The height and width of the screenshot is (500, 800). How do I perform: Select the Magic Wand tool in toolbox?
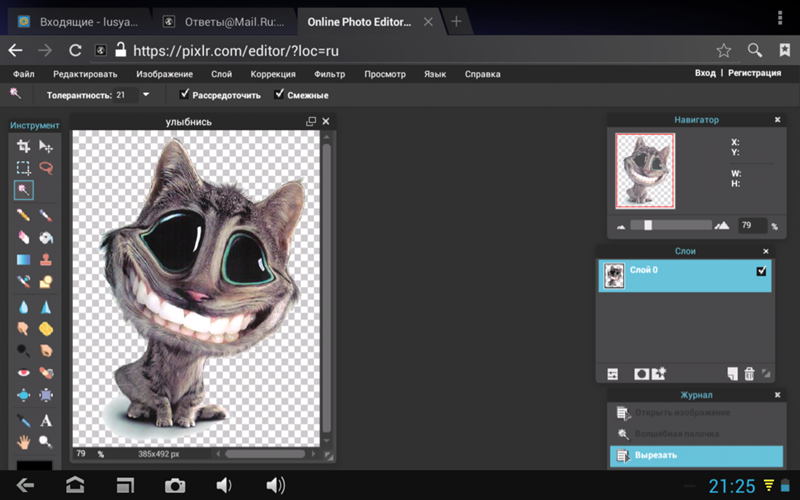[x=23, y=190]
